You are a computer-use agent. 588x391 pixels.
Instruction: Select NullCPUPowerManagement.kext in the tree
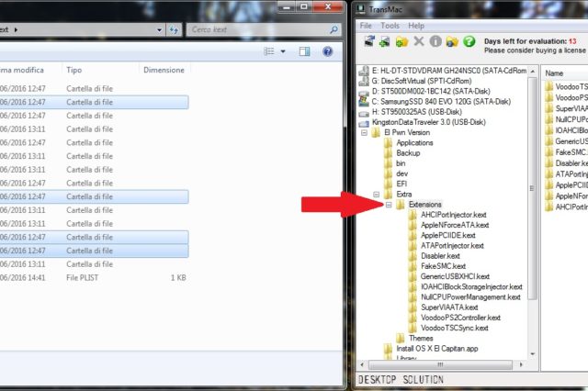coord(470,297)
